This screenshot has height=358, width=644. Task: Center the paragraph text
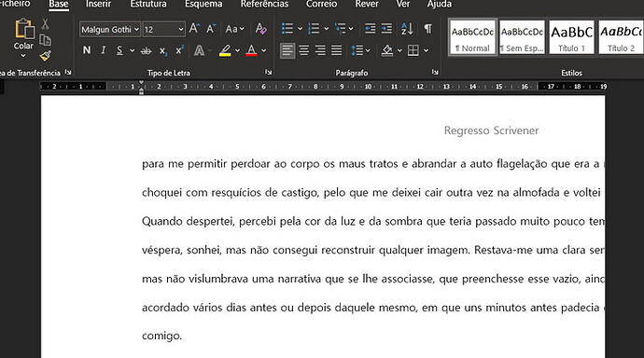304,50
